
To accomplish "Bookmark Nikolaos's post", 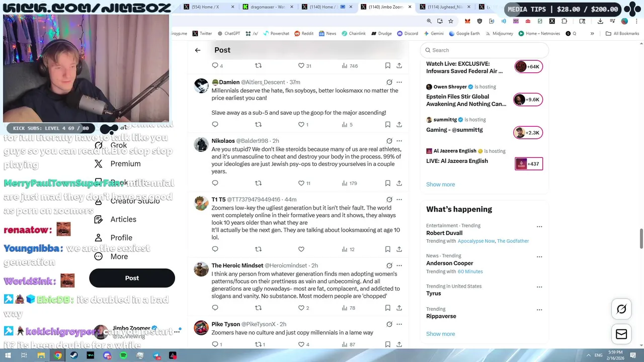I will (x=387, y=183).
